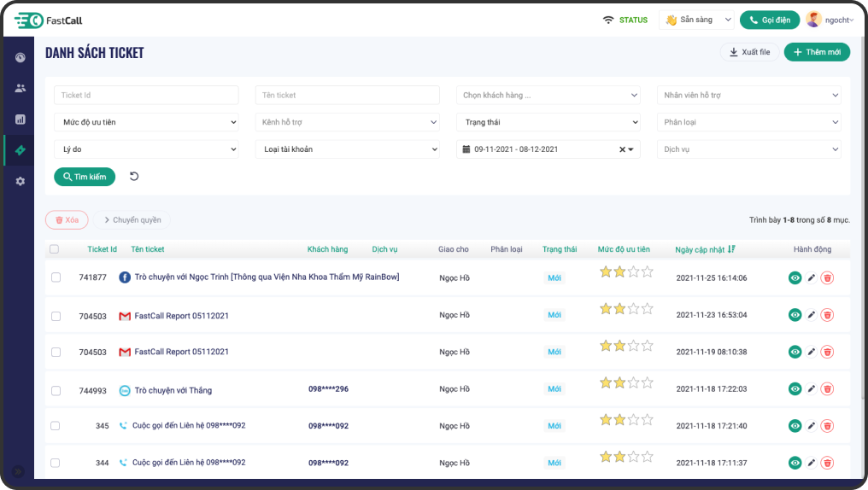Open the Trạng thái filter dropdown
The image size is (868, 490).
point(548,122)
